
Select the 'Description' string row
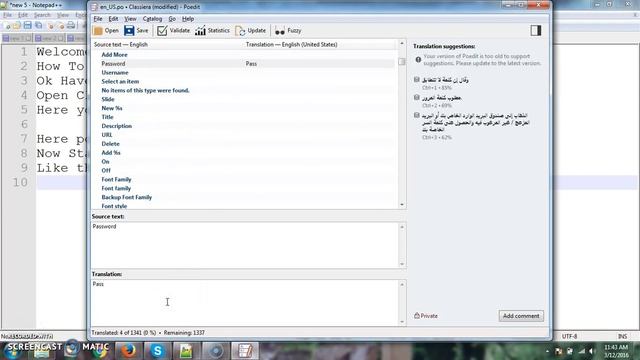(x=244, y=126)
